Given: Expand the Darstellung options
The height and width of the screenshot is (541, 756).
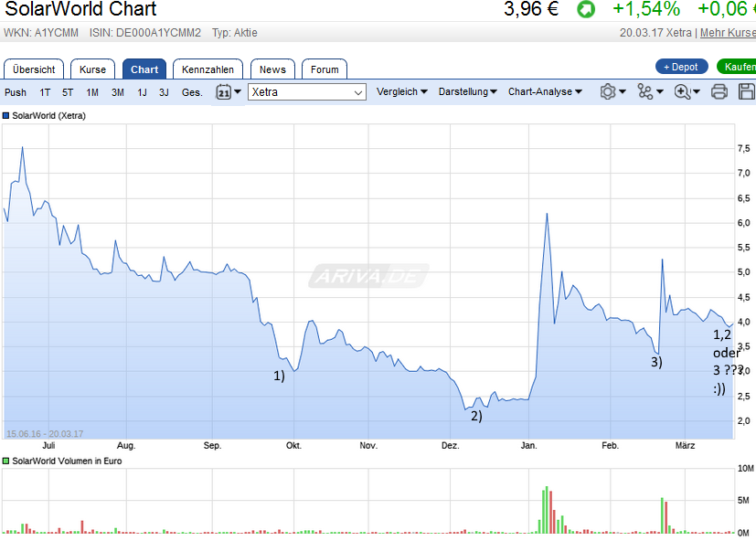Looking at the screenshot, I should (468, 91).
